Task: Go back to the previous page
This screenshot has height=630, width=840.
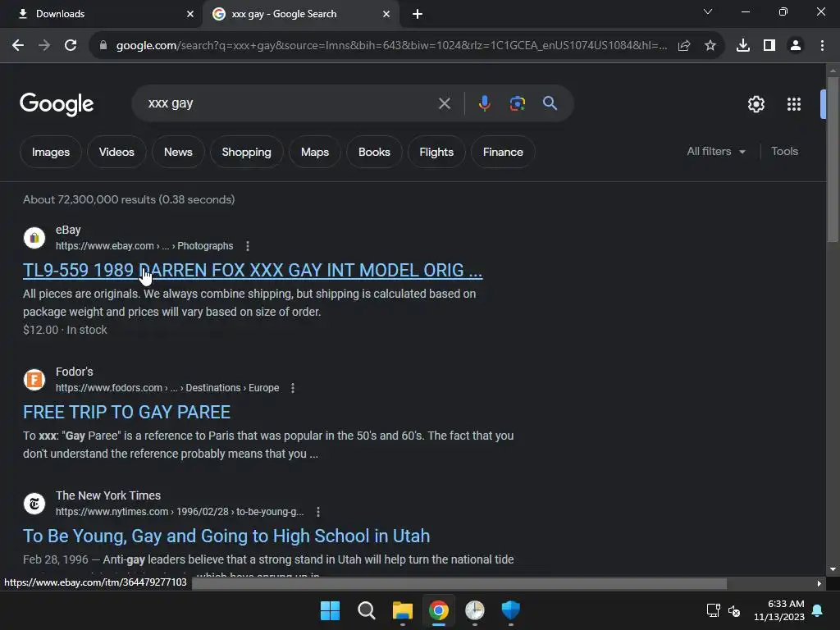Action: 18,46
